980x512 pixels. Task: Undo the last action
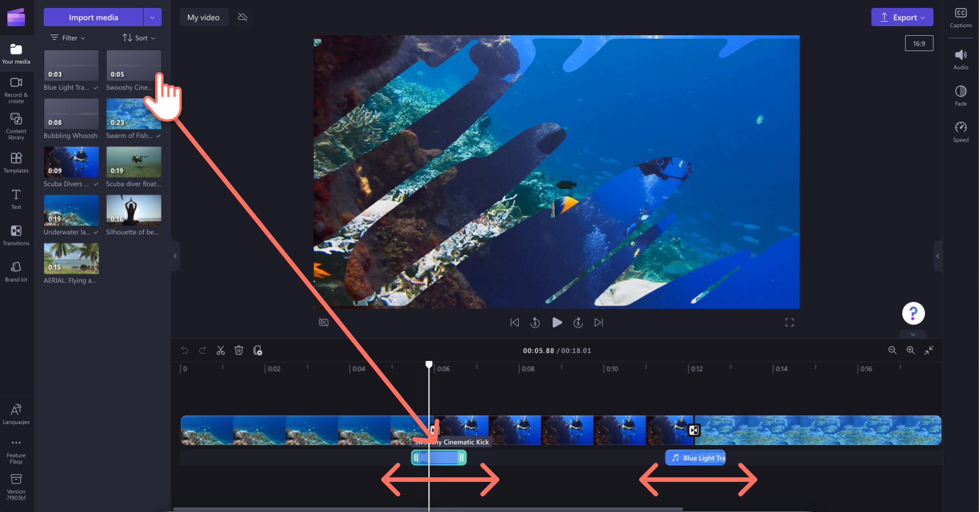point(184,350)
